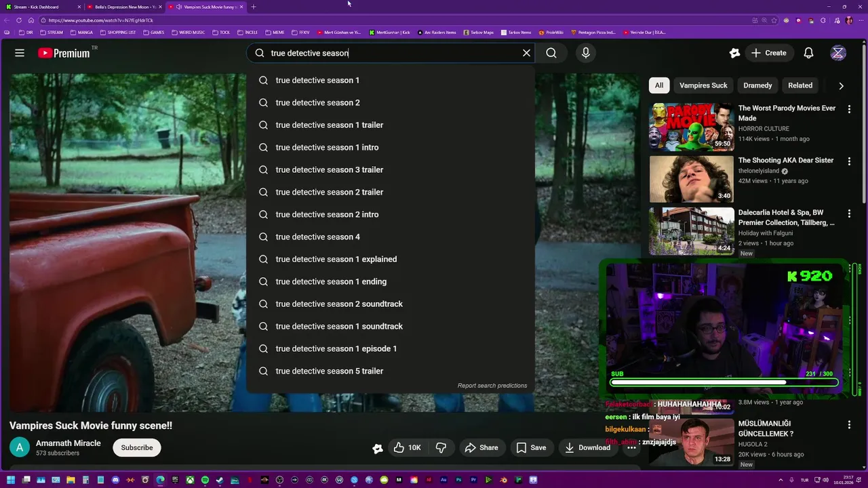The image size is (868, 488).
Task: Open 'The Shooting AKA Dear Sister' thumbnail
Action: point(692,179)
